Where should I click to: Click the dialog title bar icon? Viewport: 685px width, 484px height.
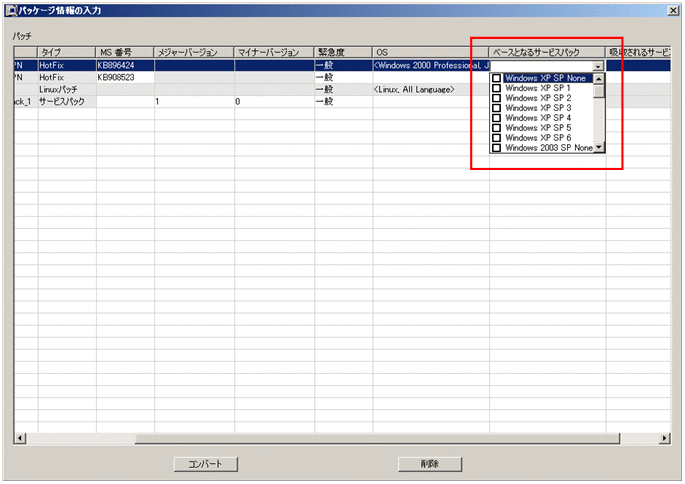coord(10,10)
